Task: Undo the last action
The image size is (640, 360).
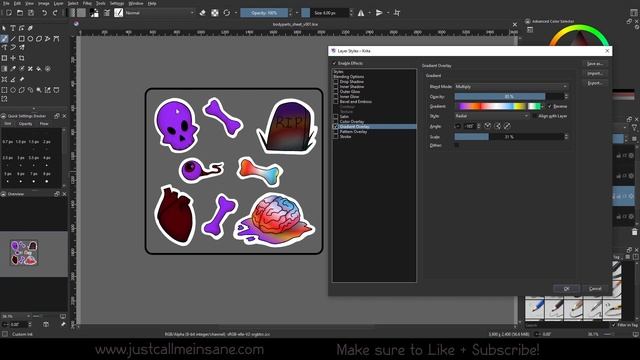Action: click(44, 13)
